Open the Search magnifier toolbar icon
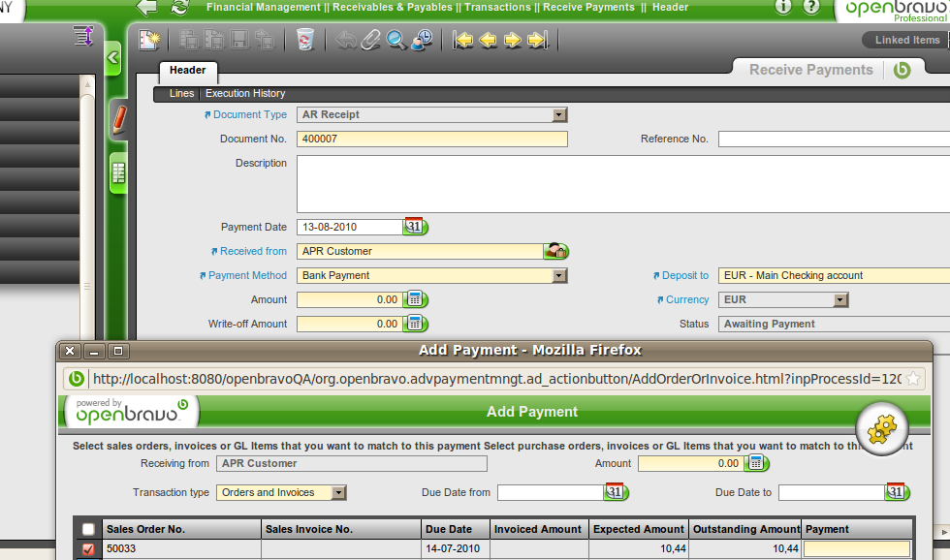This screenshot has height=560, width=950. pyautogui.click(x=396, y=40)
